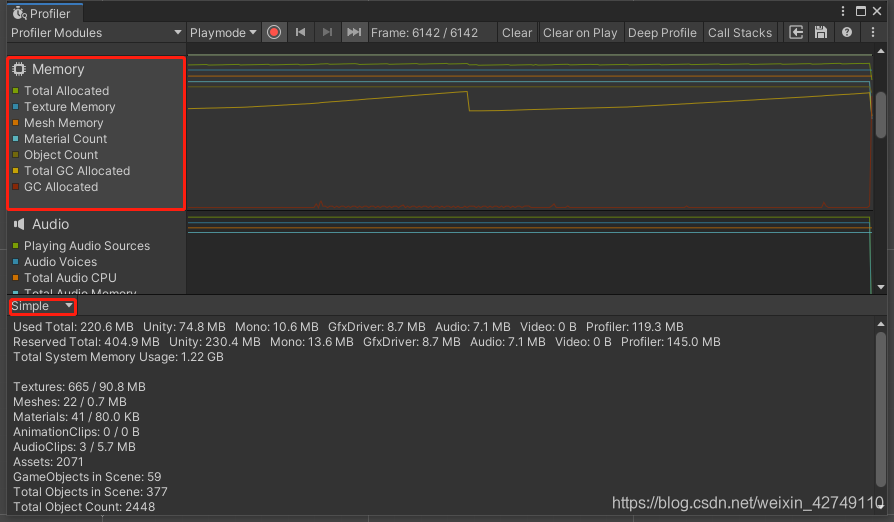Open the Profiler Modules dropdown
The height and width of the screenshot is (522, 894).
point(96,32)
